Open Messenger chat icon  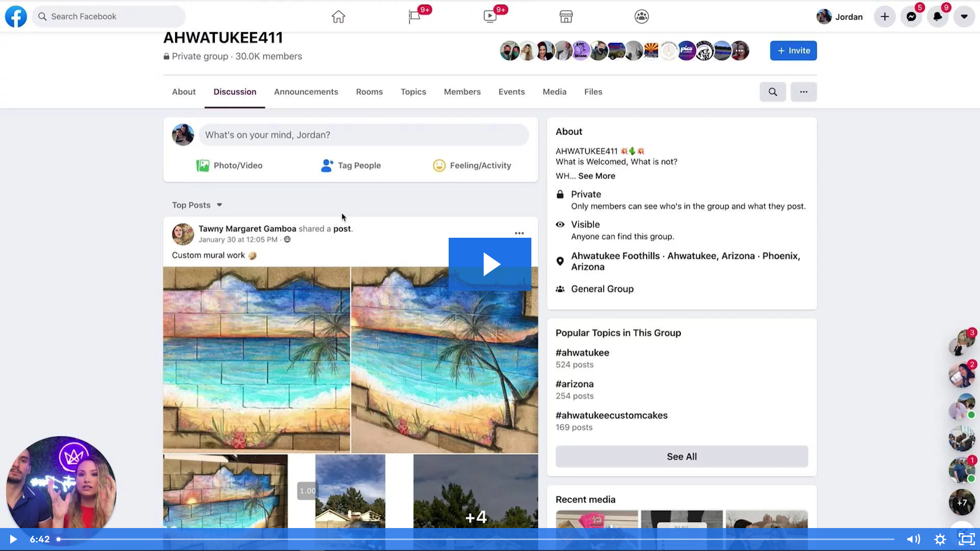911,17
